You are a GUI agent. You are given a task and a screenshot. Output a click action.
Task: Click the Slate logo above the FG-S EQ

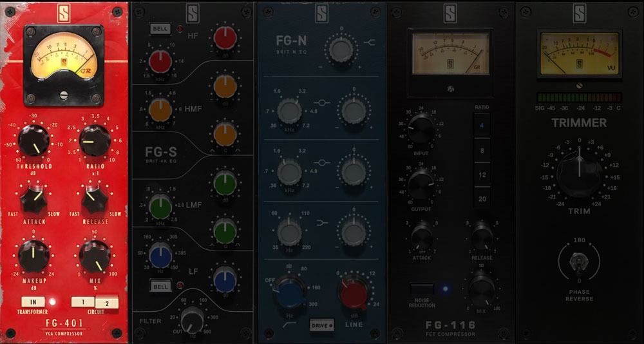(193, 14)
